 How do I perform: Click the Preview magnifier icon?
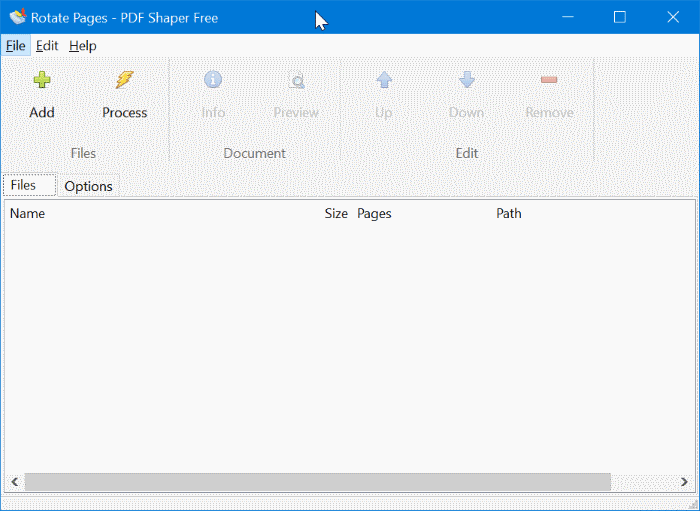point(296,80)
